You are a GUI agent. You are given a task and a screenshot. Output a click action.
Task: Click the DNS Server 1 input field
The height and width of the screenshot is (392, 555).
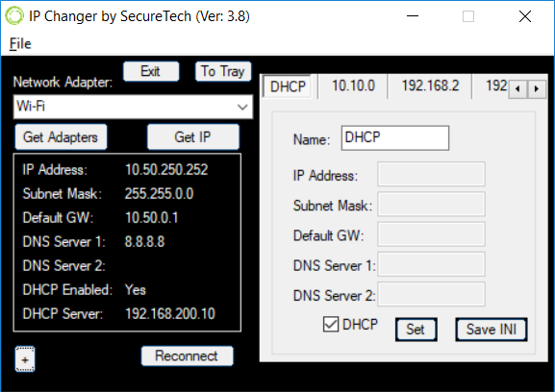click(431, 264)
